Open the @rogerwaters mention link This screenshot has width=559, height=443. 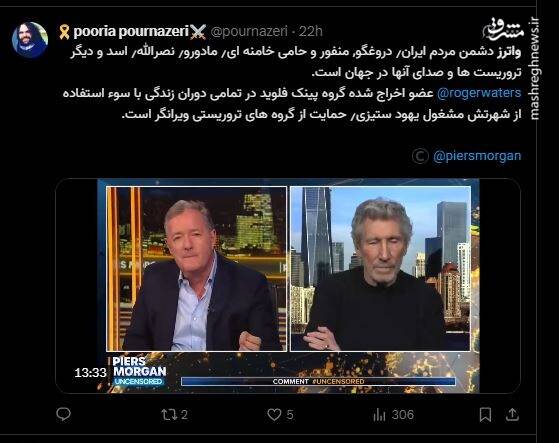[x=479, y=93]
